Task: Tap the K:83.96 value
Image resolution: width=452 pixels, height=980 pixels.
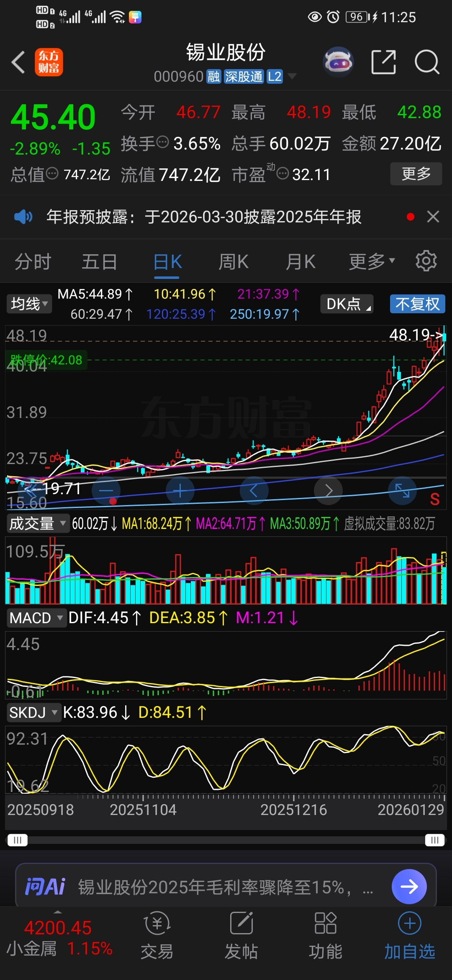Action: click(97, 712)
